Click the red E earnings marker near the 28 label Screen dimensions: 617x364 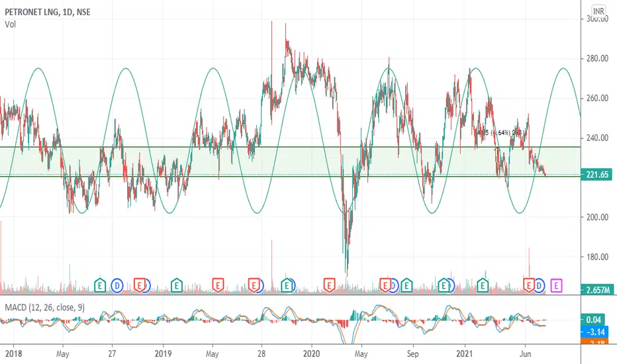(x=254, y=285)
